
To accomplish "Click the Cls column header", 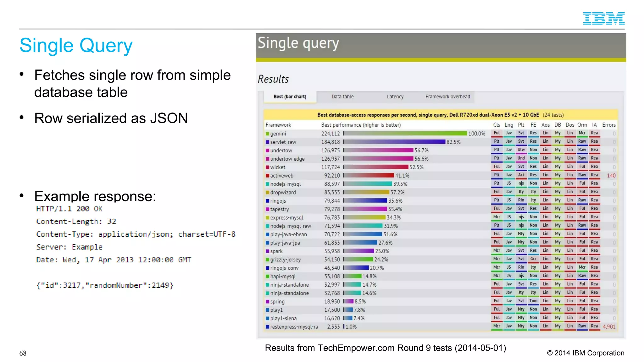I will coord(497,125).
